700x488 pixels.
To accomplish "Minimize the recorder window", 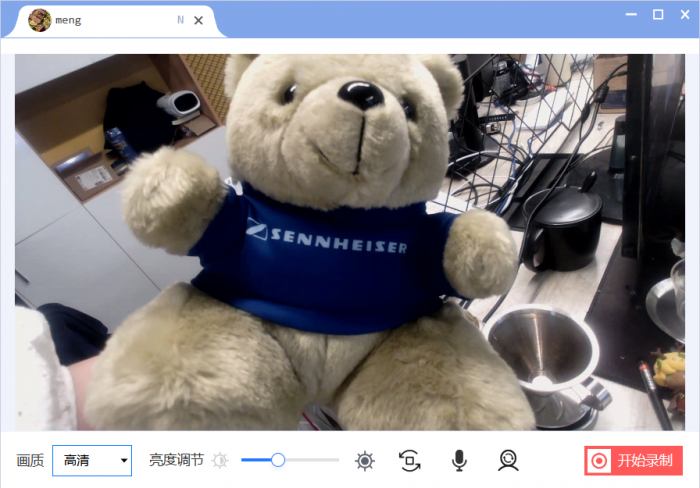I will (x=631, y=14).
